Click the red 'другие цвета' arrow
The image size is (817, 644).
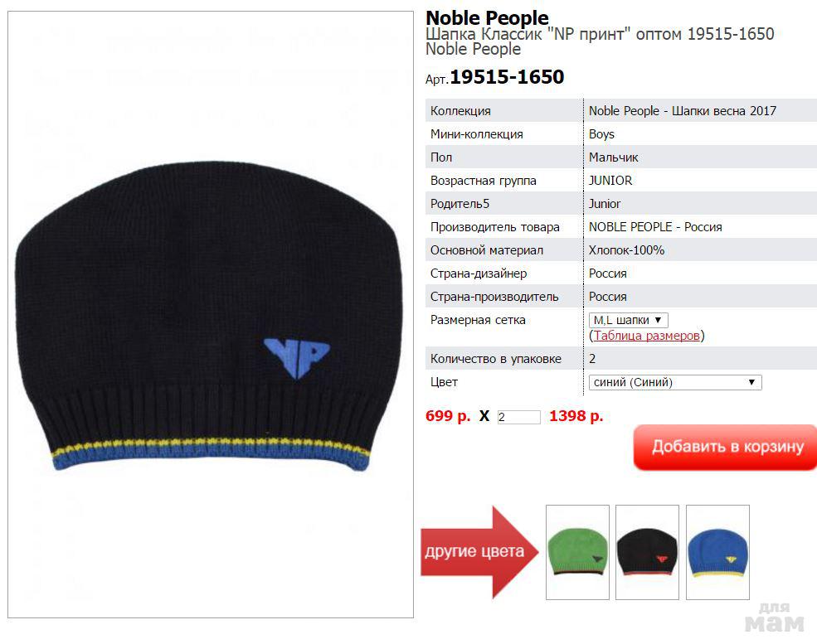[x=479, y=552]
